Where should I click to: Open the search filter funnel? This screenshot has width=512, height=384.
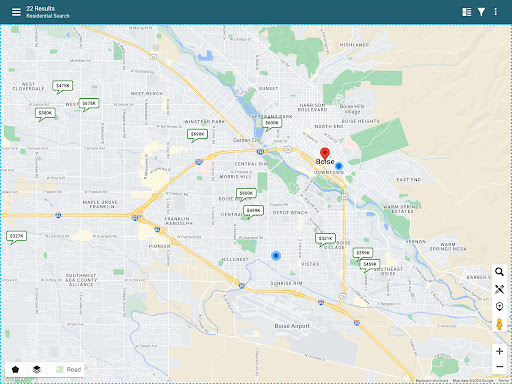click(481, 12)
